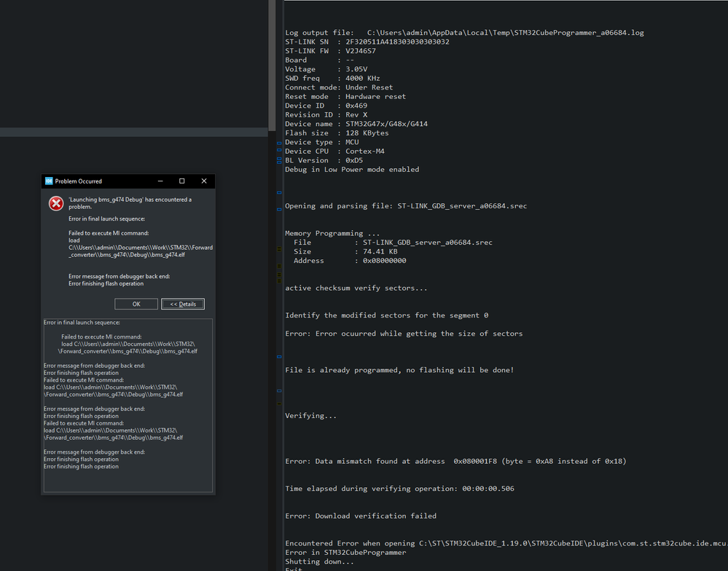Click the 'Device type : MCU' line

(322, 142)
